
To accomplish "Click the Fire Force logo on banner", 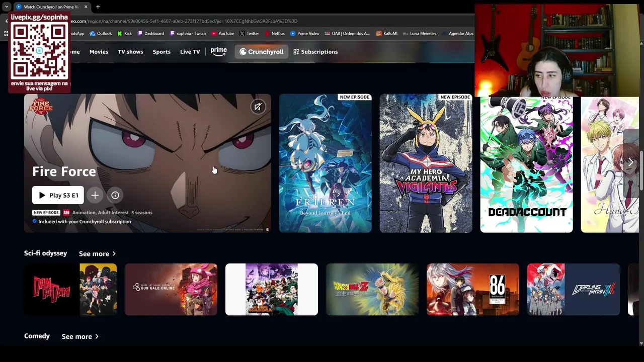I will (x=41, y=107).
